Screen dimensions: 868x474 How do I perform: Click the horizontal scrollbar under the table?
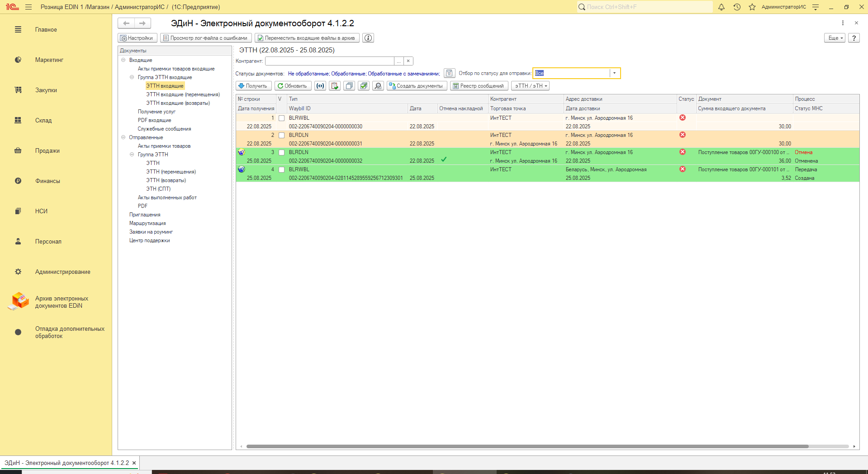pos(527,446)
